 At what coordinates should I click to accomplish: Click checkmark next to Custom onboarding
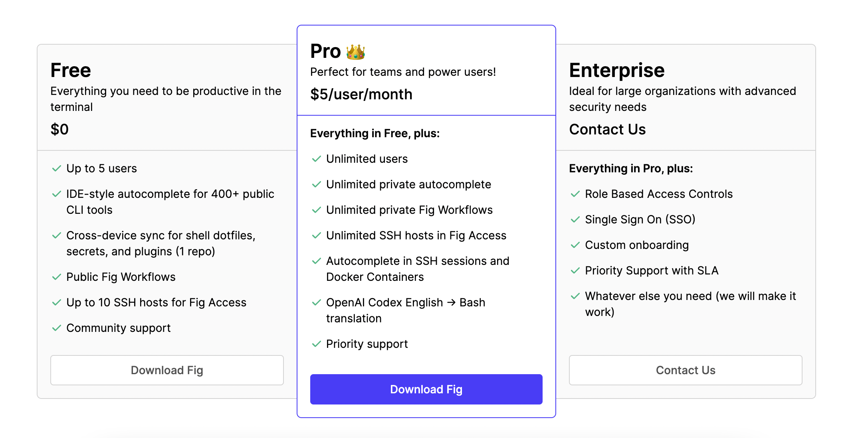coord(575,245)
